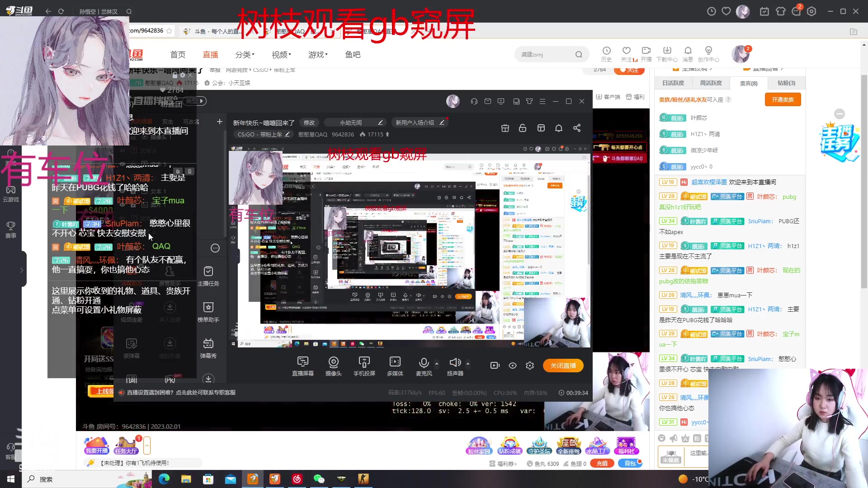Screen dimensions: 868x488
Task: Open 关注 heart icon in header
Action: pyautogui.click(x=627, y=54)
